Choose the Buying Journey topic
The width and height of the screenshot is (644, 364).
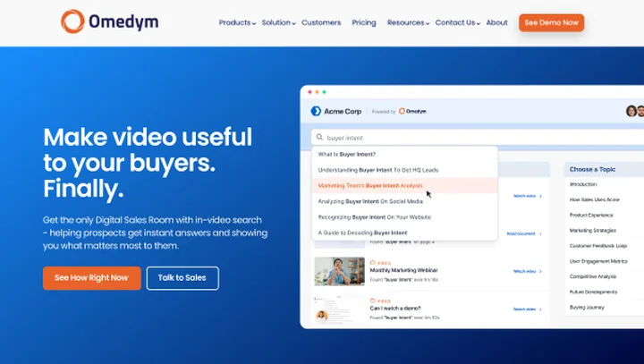[x=587, y=308]
